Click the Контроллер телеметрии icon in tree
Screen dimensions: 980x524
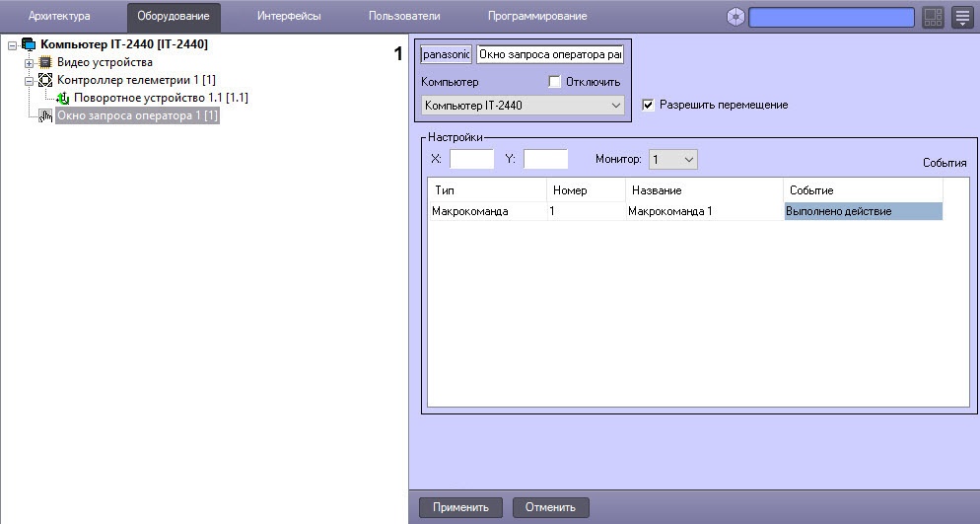[x=45, y=80]
